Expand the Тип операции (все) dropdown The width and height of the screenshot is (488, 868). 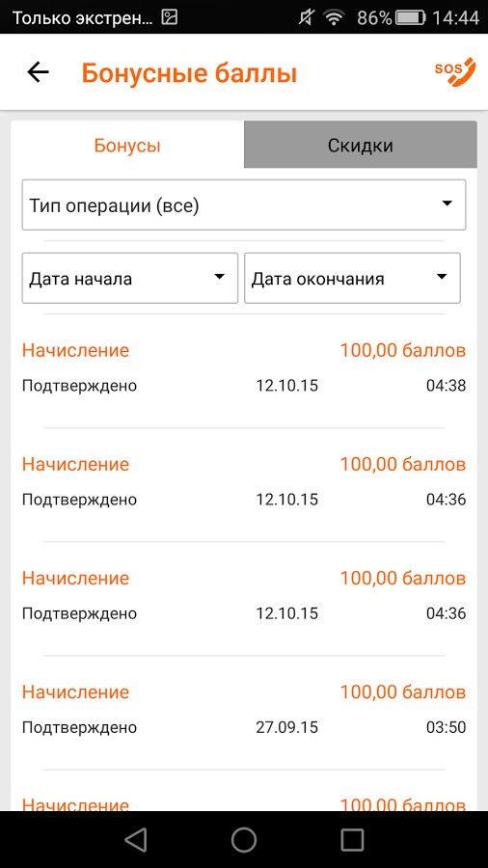point(244,204)
